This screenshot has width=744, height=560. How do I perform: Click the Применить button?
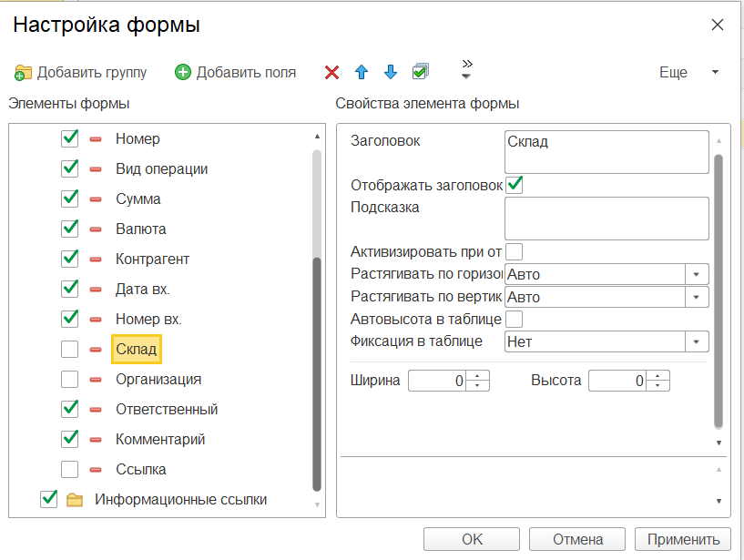683,539
